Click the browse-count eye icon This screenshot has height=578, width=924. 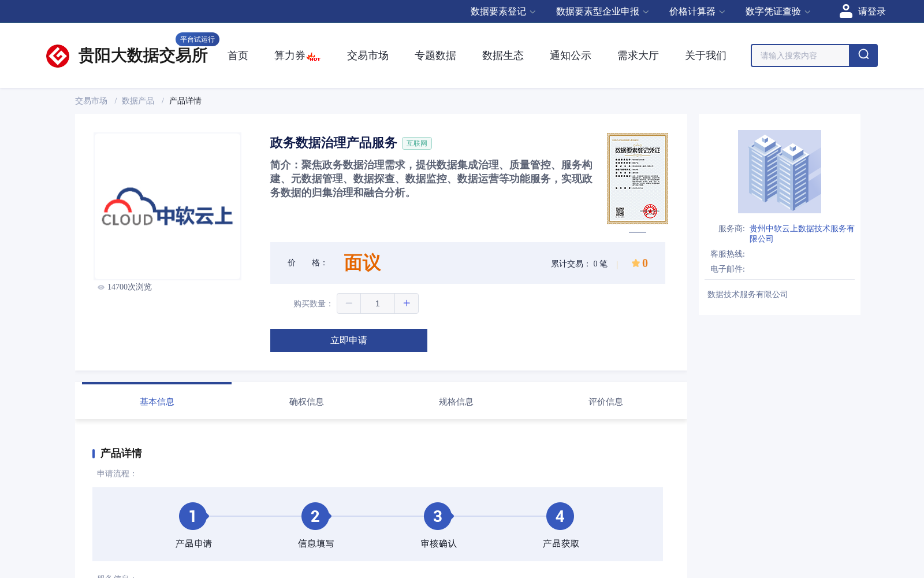pyautogui.click(x=101, y=287)
